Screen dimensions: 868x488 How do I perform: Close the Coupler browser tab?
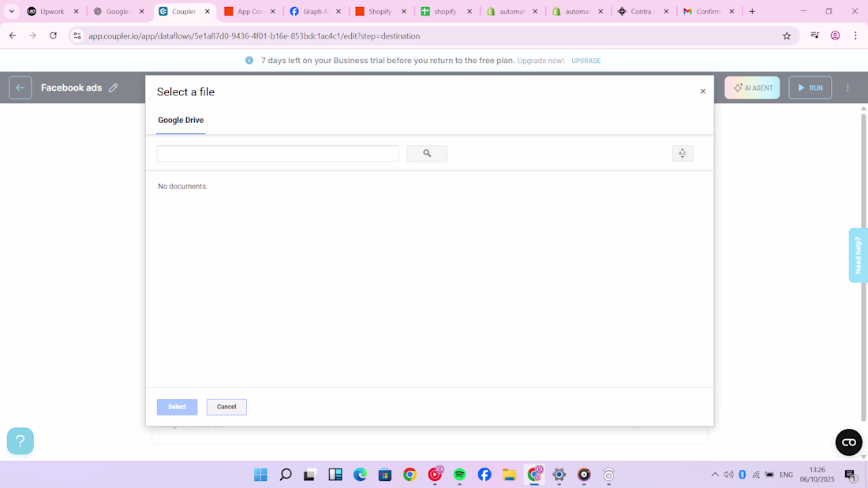pyautogui.click(x=208, y=11)
